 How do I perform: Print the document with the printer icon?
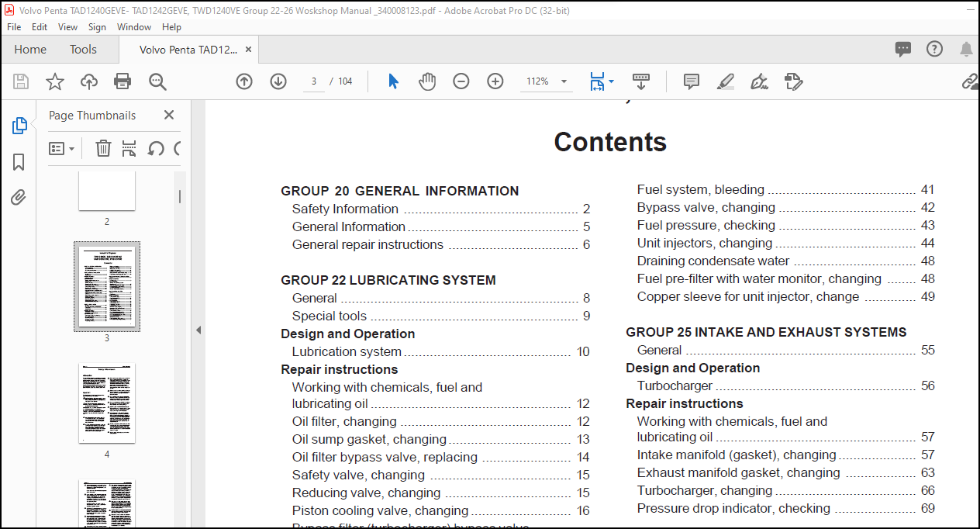tap(122, 81)
